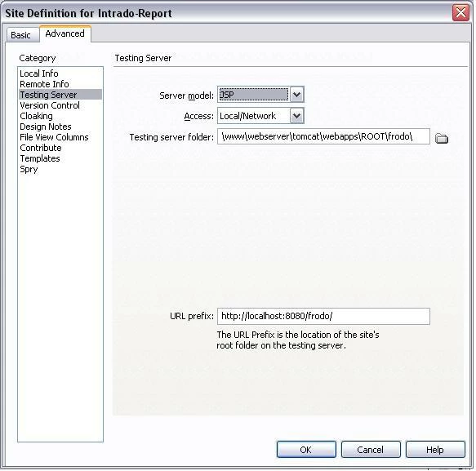Open the Access dropdown
476x471 pixels.
coord(297,116)
